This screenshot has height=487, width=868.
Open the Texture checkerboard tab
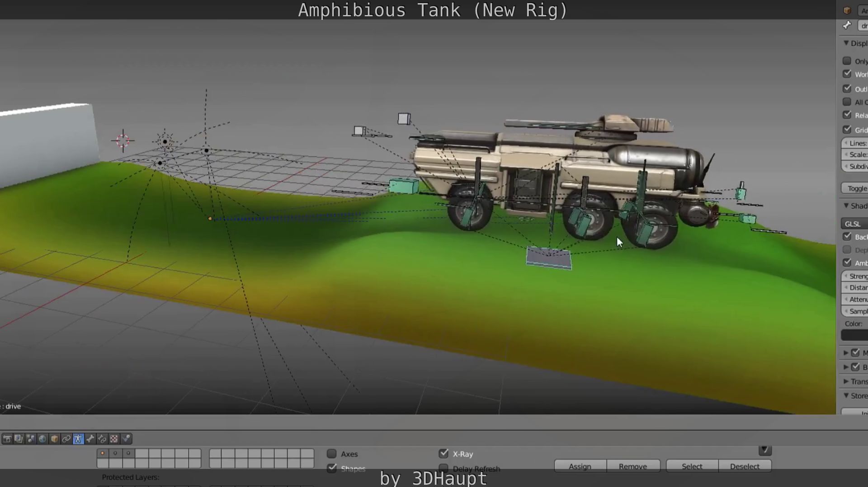(114, 439)
